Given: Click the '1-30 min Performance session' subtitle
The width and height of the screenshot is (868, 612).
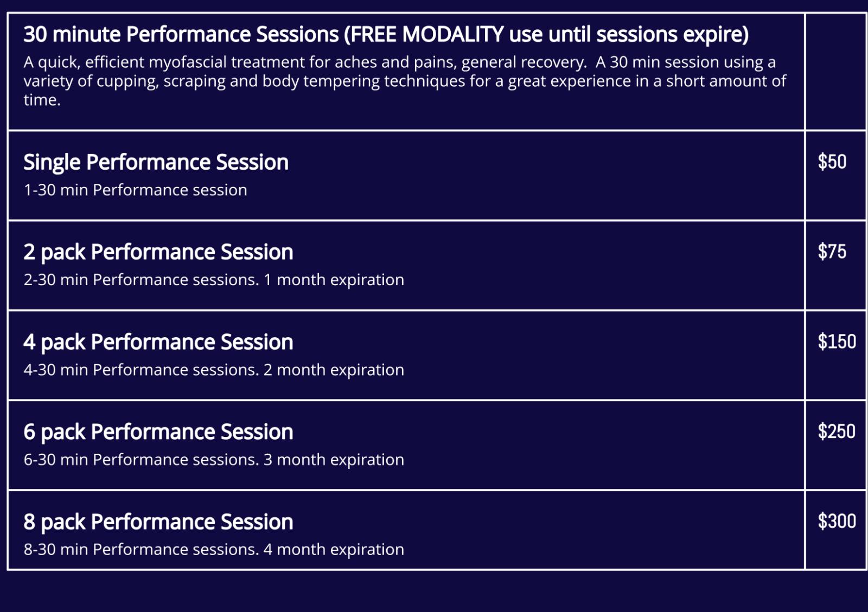Looking at the screenshot, I should point(135,190).
